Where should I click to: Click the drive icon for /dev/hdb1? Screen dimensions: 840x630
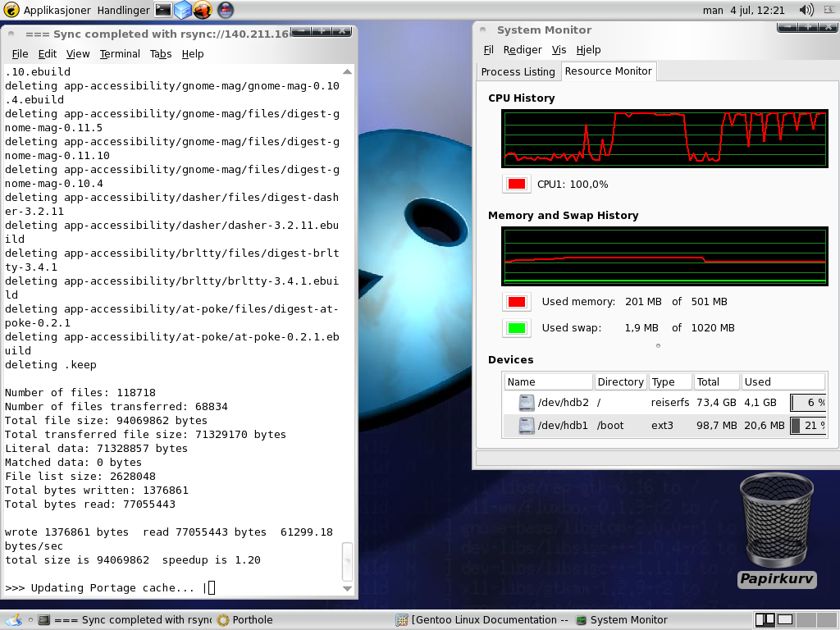[x=527, y=426]
